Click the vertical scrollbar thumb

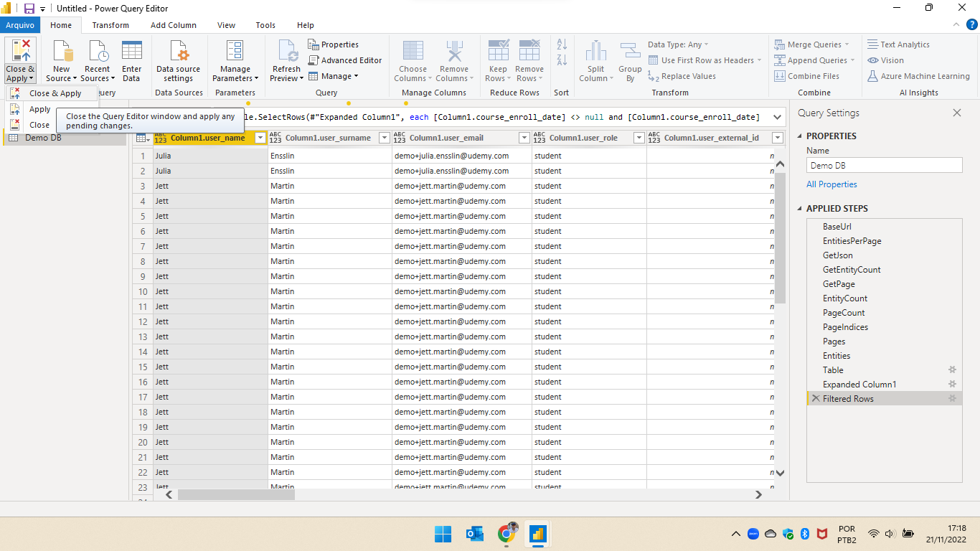(x=781, y=237)
